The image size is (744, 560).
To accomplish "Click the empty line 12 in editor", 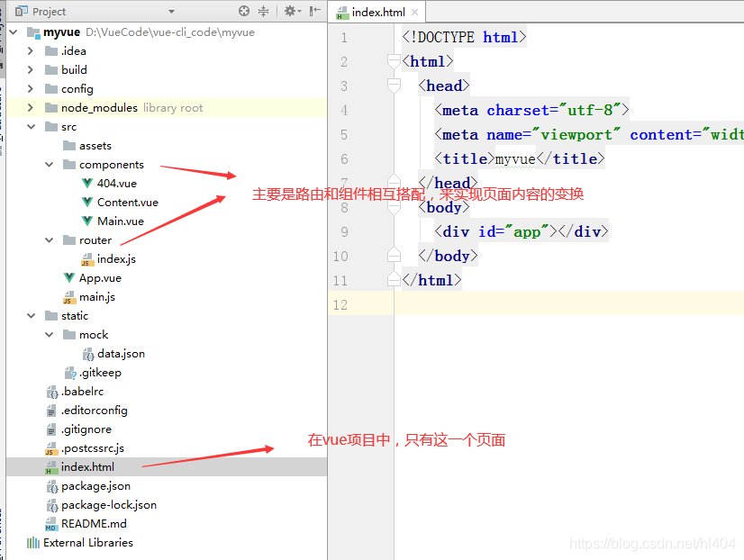I will 569,304.
